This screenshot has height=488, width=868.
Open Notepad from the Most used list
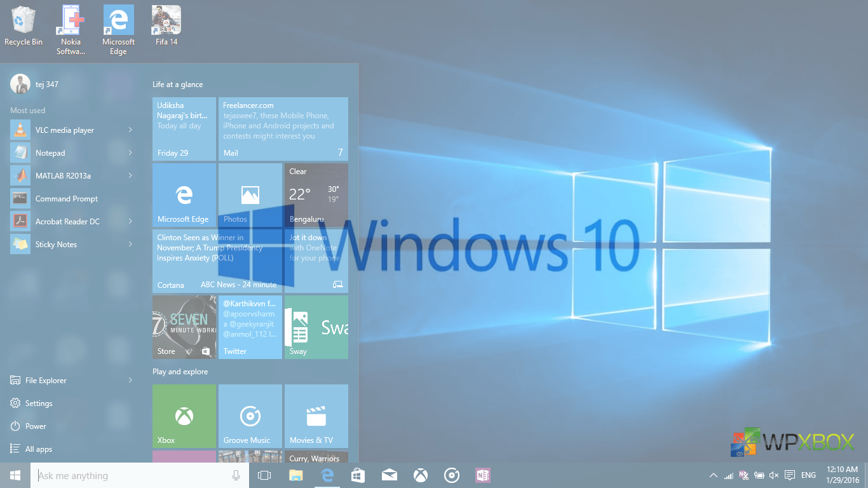pyautogui.click(x=73, y=153)
